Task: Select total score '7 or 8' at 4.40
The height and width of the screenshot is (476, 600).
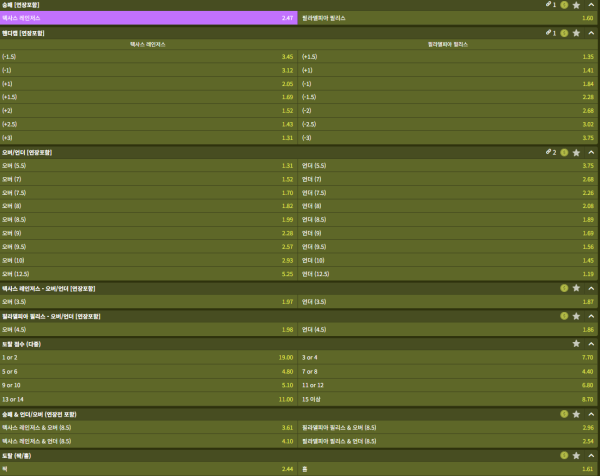Action: click(449, 372)
